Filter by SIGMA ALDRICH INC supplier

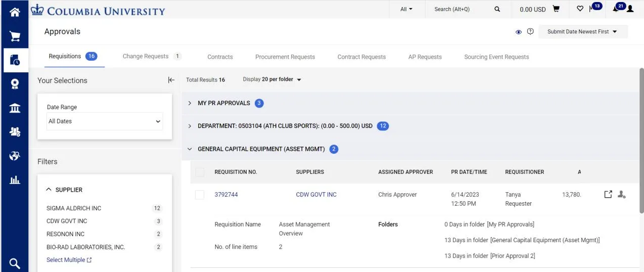(x=74, y=208)
